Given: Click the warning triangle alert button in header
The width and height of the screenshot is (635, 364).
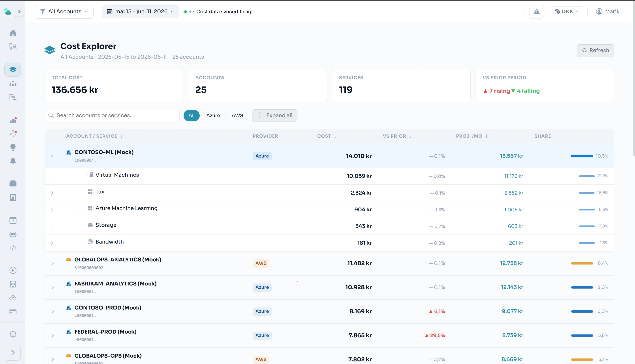Looking at the screenshot, I should pyautogui.click(x=537, y=11).
